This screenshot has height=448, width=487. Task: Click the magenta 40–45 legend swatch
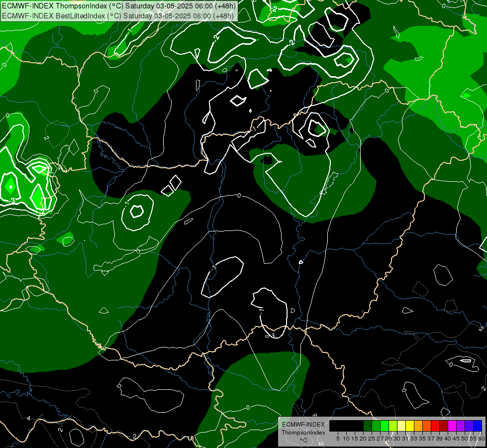coord(452,426)
